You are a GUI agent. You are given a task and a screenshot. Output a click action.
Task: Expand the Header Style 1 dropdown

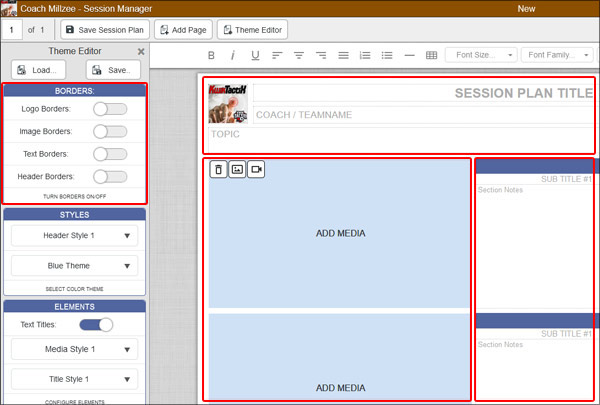pos(75,236)
